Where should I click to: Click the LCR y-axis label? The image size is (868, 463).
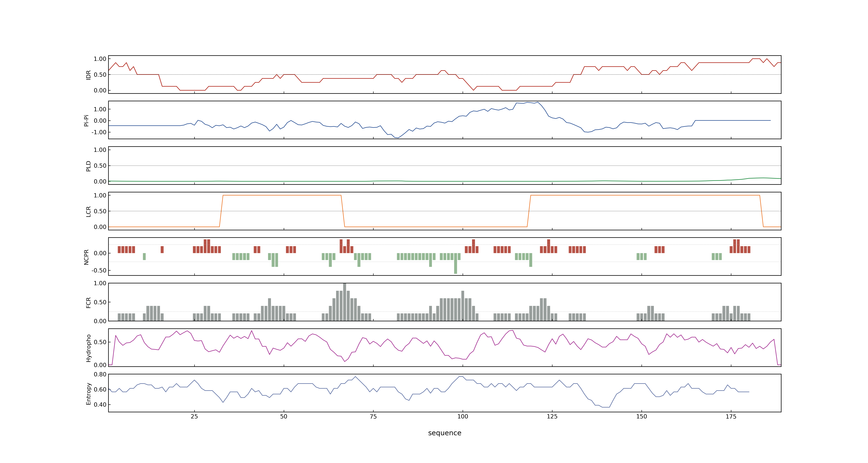(x=88, y=211)
